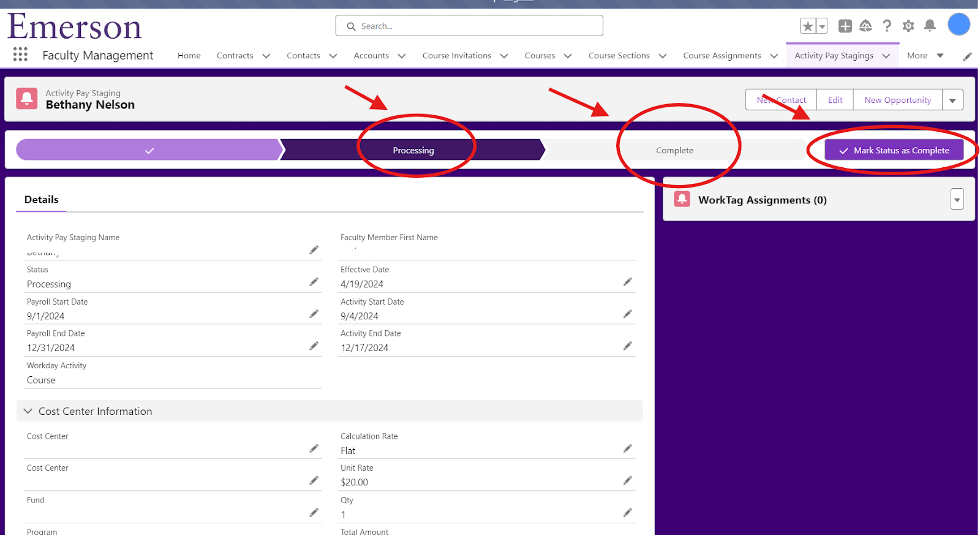
Task: Open the Help question mark icon
Action: click(x=887, y=26)
